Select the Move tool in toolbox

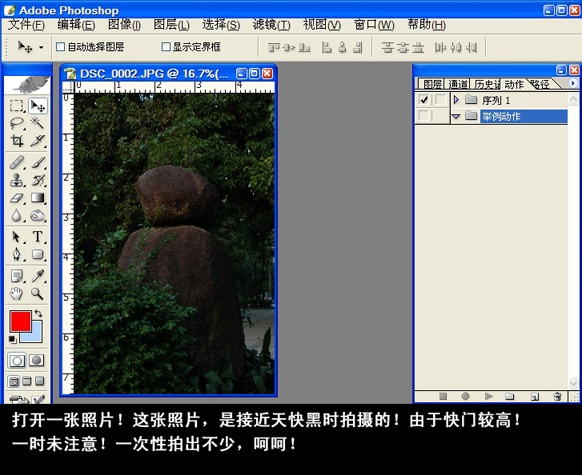(37, 106)
